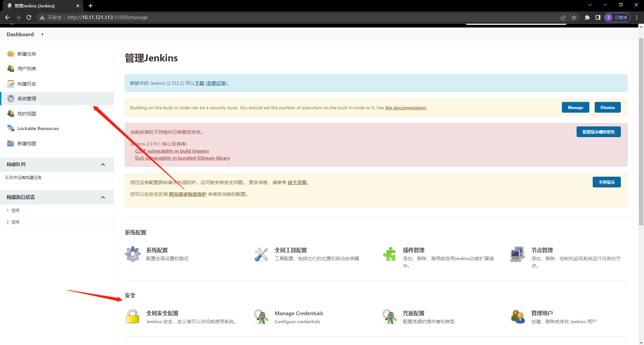Open DoS vulnerability in bundled XStream link
644x345 pixels.
click(x=182, y=158)
